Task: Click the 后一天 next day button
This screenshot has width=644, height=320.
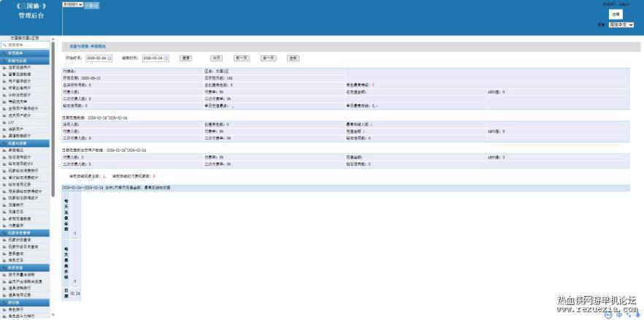Action: pyautogui.click(x=268, y=58)
